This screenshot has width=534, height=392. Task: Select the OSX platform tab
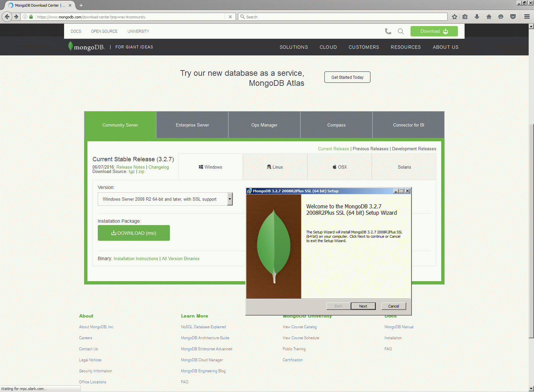coord(340,167)
